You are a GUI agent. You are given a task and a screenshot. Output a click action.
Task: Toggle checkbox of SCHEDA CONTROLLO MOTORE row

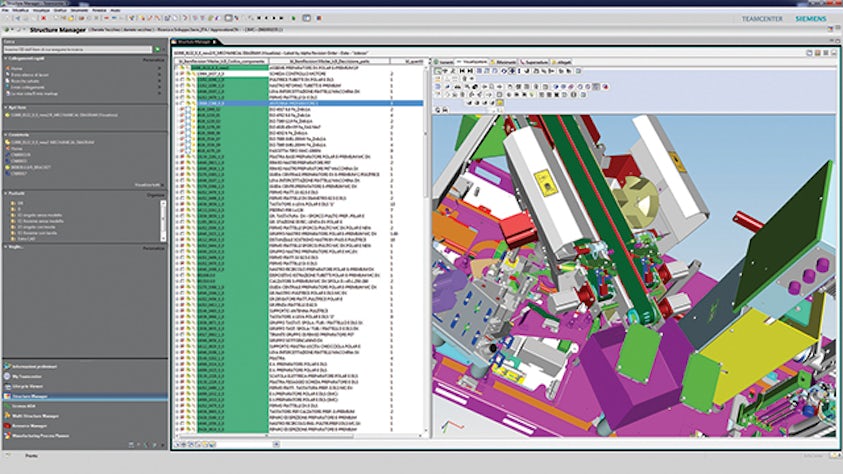pyautogui.click(x=182, y=74)
